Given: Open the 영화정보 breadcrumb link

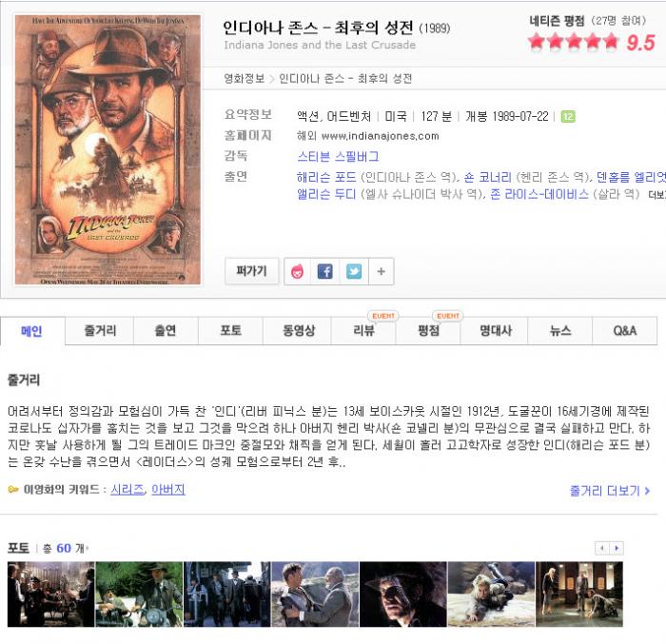Looking at the screenshot, I should (245, 78).
